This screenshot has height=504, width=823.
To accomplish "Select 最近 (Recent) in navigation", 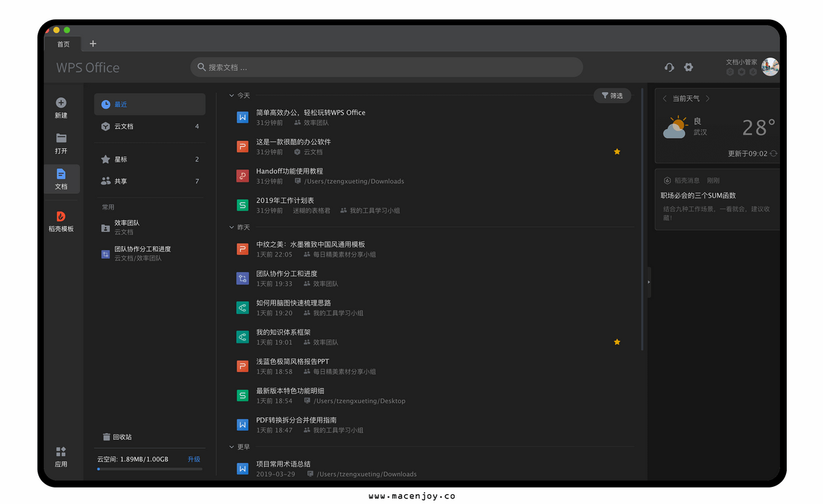I will click(150, 104).
